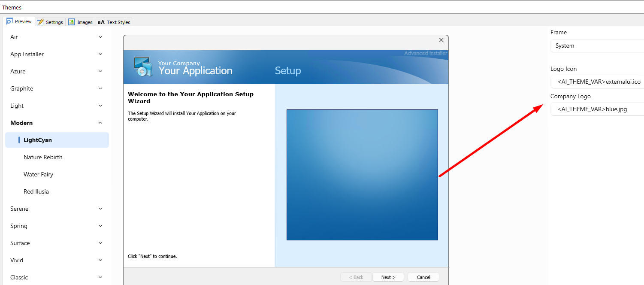Select the Nature Rebirth theme
This screenshot has height=285, width=644.
43,157
